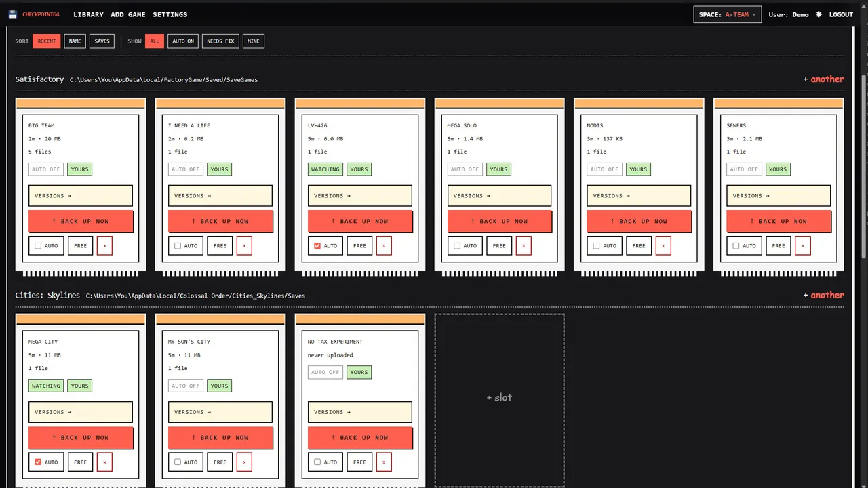Click the x icon on NO TAX EXPERIMENT card
The image size is (868, 488).
click(384, 462)
